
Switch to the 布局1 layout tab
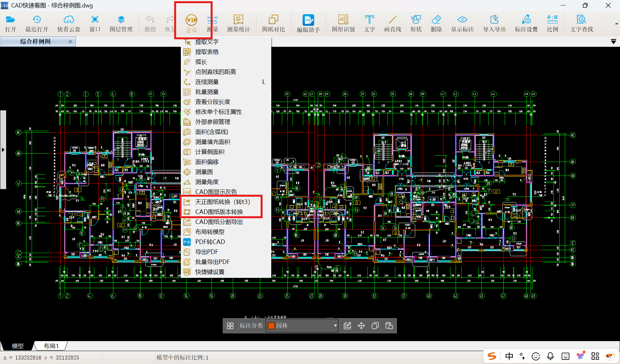coord(51,346)
